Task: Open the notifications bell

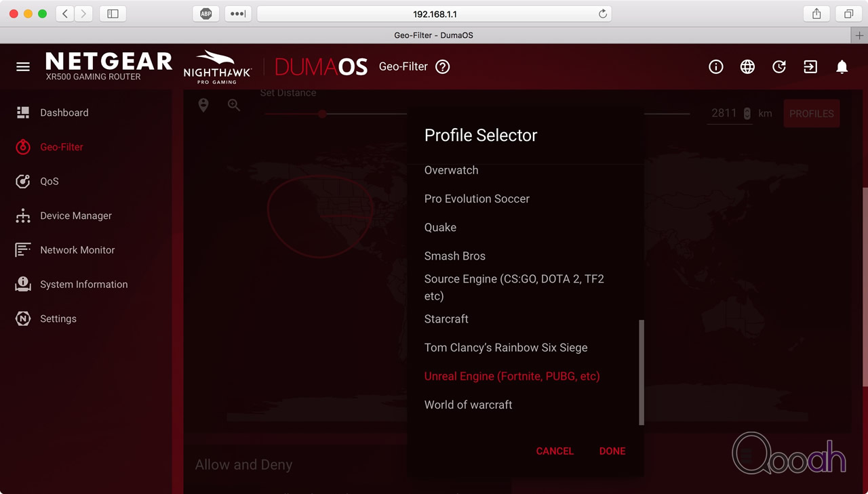Action: pyautogui.click(x=842, y=66)
